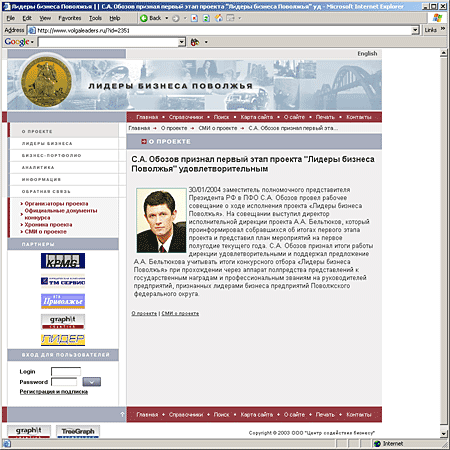Viewport: 450px width, 450px height.
Task: Click Справочники in the top red navigation
Action: click(186, 117)
